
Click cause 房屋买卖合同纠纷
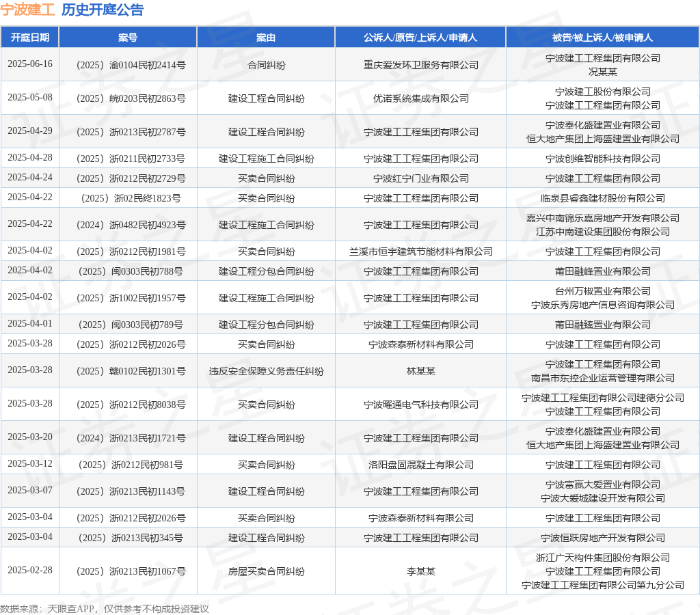coord(266,572)
